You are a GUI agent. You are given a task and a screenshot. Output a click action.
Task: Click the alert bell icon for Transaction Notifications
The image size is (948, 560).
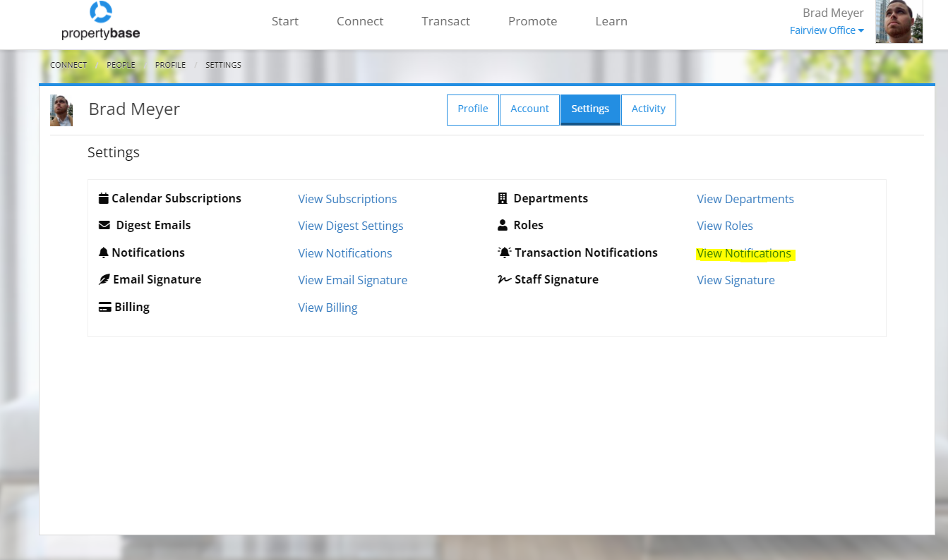(504, 251)
